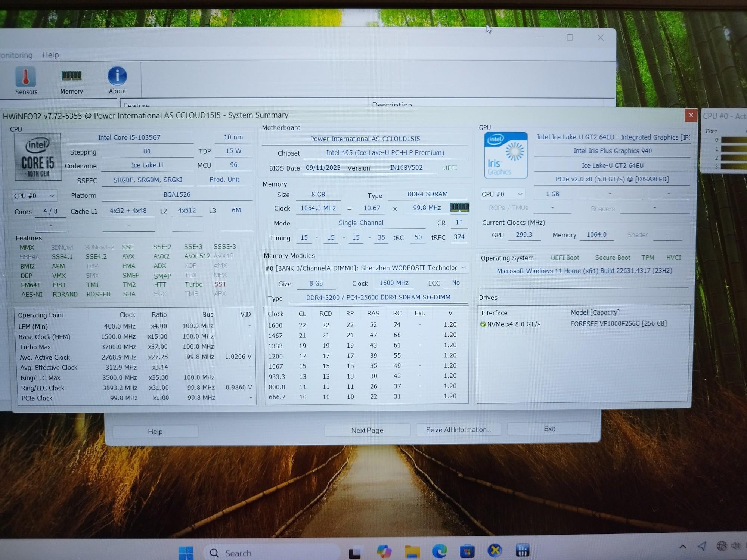Click the memory module chip icon beside 99.8 MHz
Screen dimensions: 747x560
459,207
